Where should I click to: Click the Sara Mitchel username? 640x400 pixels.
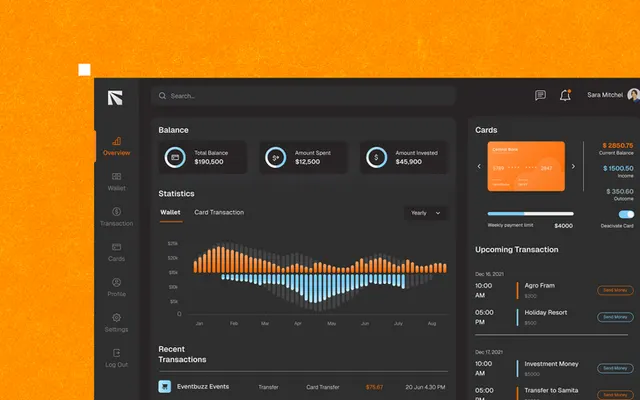tap(605, 95)
